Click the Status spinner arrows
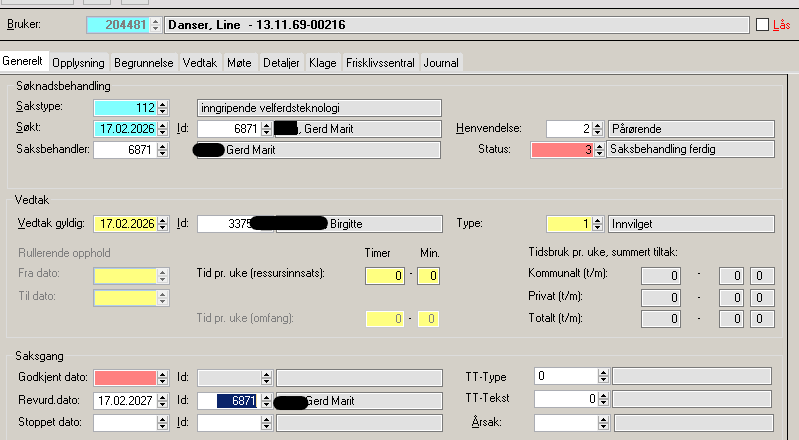 [598, 149]
